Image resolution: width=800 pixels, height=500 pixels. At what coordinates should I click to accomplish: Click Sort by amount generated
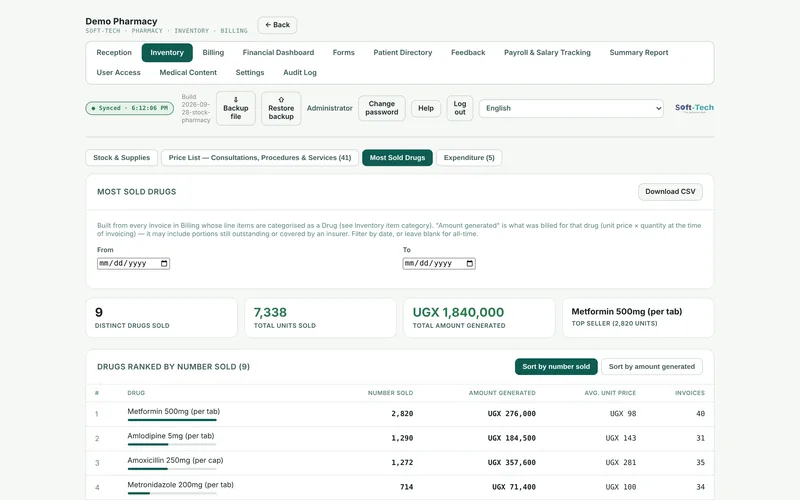tap(652, 367)
